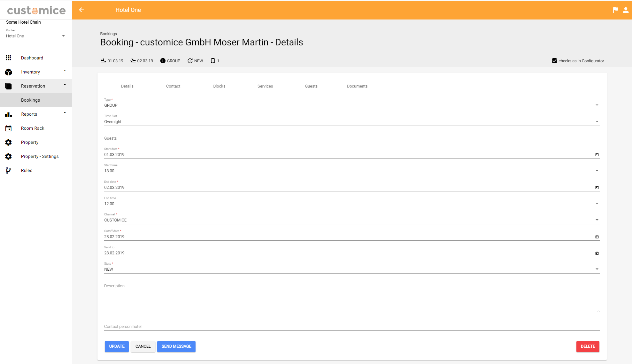Screen dimensions: 632x364
Task: Click the Inventory box icon
Action: coord(9,72)
